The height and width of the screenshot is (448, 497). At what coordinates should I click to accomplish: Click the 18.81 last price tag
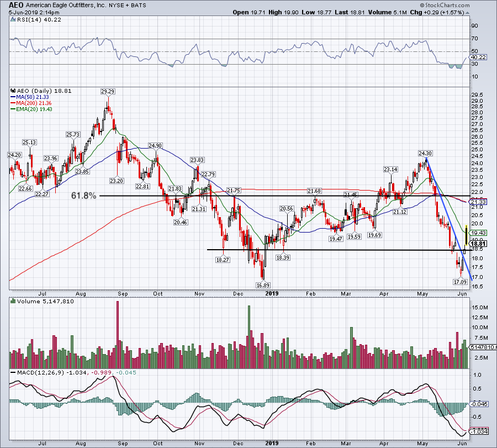click(479, 244)
